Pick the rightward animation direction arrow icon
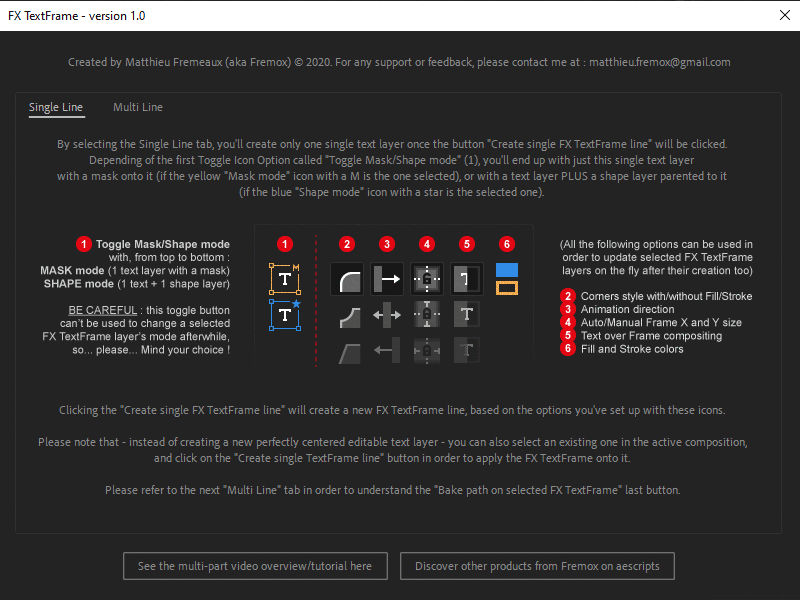Image resolution: width=800 pixels, height=600 pixels. tap(387, 279)
